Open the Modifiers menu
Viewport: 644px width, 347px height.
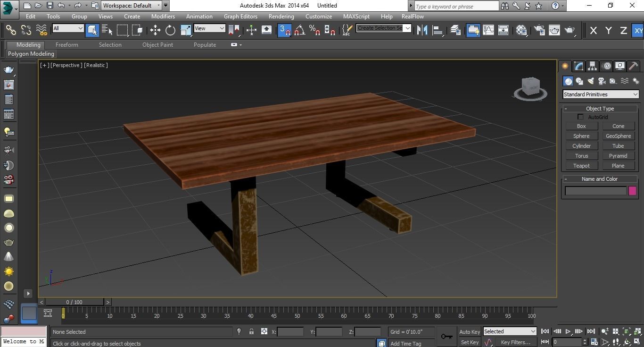point(163,16)
